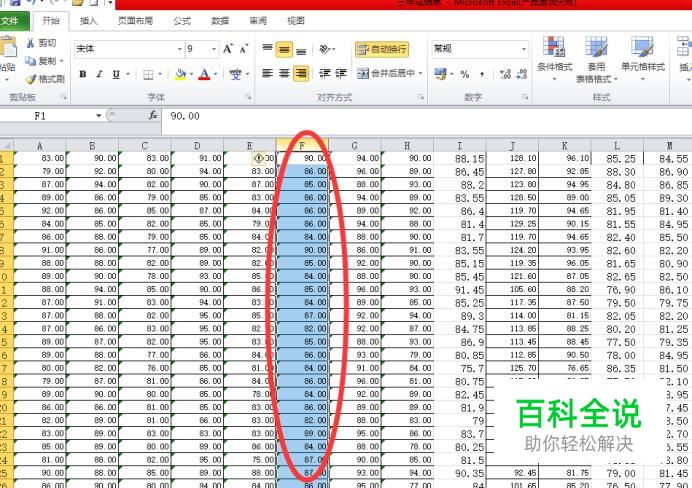The width and height of the screenshot is (692, 488).
Task: Open the font color dropdown arrow
Action: 215,74
